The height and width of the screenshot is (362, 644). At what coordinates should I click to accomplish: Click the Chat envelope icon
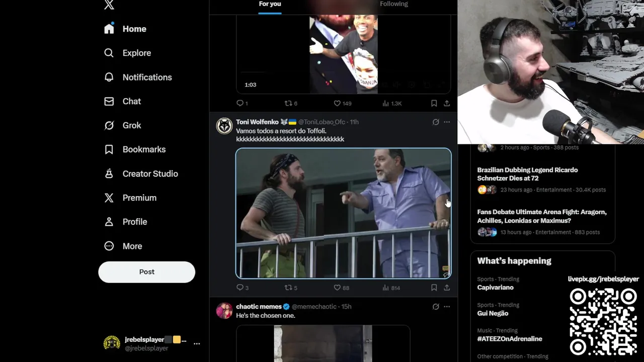[109, 101]
